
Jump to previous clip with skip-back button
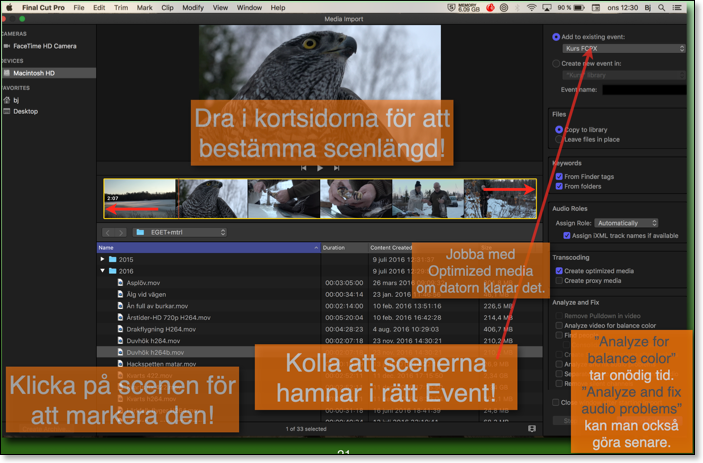pos(304,168)
